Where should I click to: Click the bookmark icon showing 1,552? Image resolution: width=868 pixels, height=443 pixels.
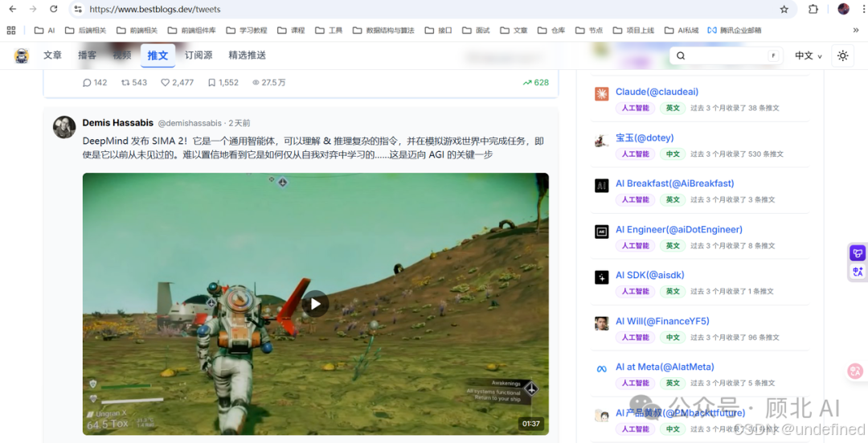[x=211, y=83]
